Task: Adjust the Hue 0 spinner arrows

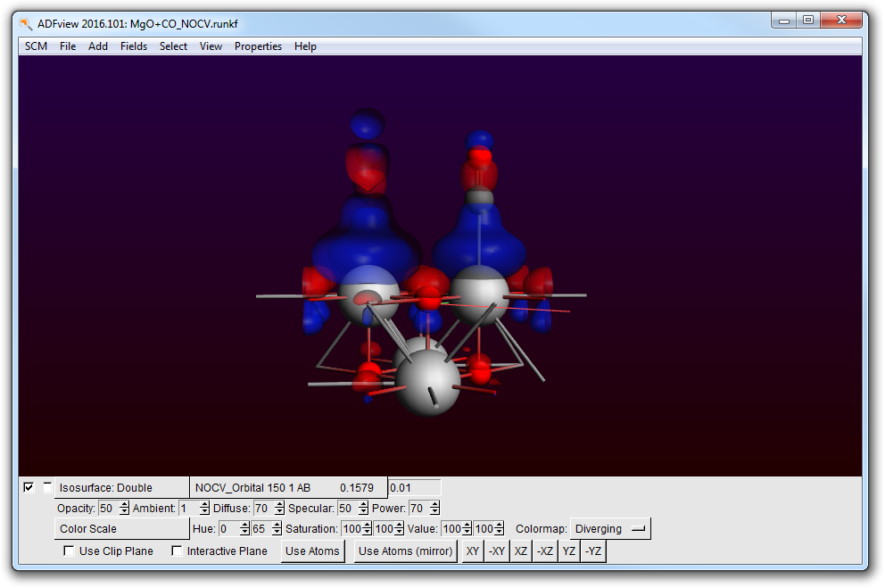Action: pyautogui.click(x=244, y=529)
